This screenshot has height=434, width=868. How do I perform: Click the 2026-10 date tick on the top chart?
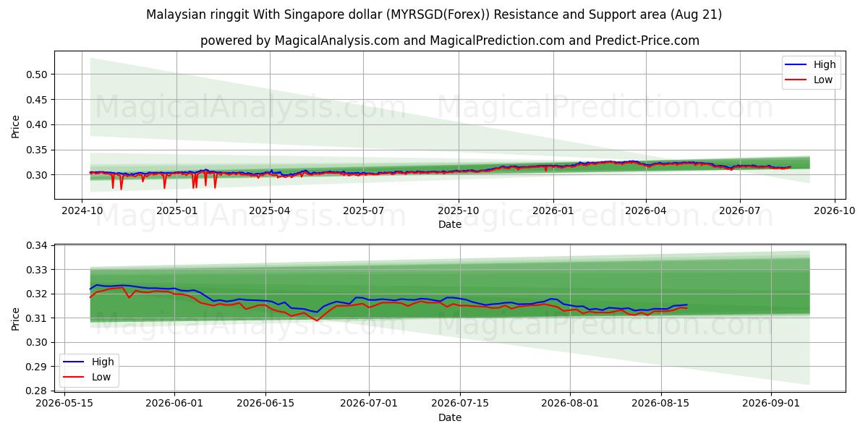[835, 210]
